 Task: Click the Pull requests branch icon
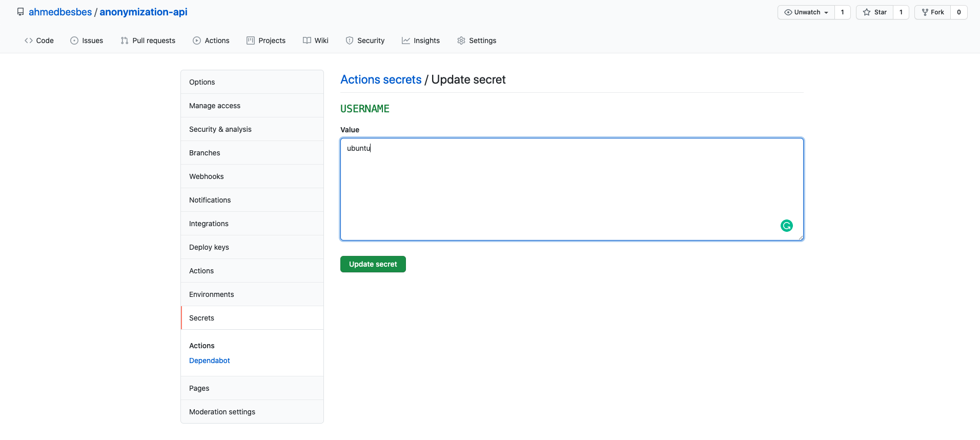tap(125, 41)
